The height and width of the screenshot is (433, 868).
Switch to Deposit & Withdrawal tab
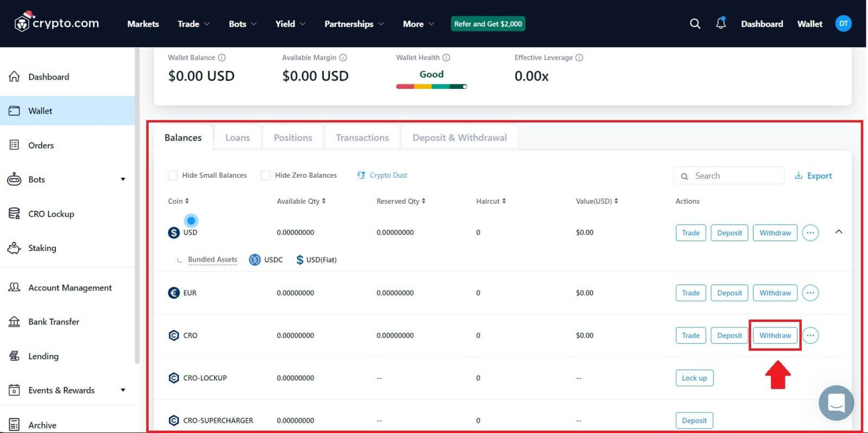[459, 138]
